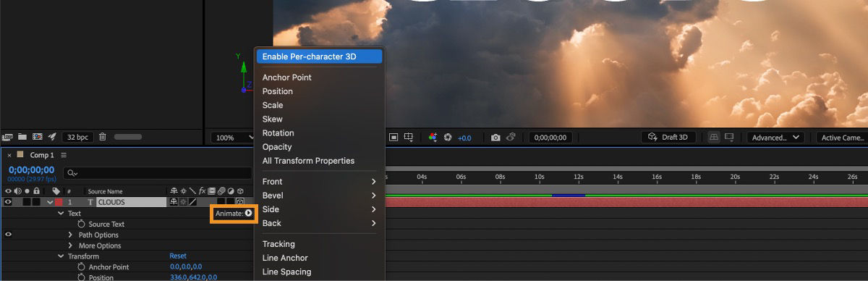This screenshot has height=281, width=868.
Task: Choose Scale from the Animate menu
Action: tap(273, 105)
